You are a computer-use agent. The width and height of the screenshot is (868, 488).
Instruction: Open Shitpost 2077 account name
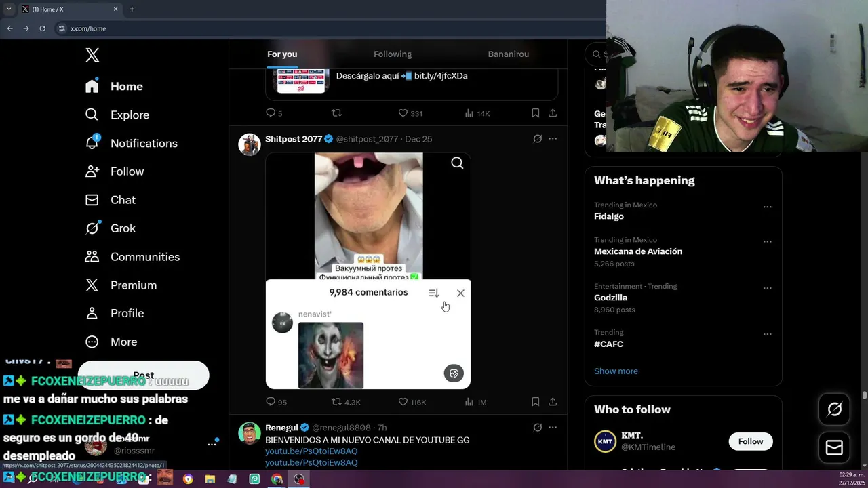coord(294,139)
